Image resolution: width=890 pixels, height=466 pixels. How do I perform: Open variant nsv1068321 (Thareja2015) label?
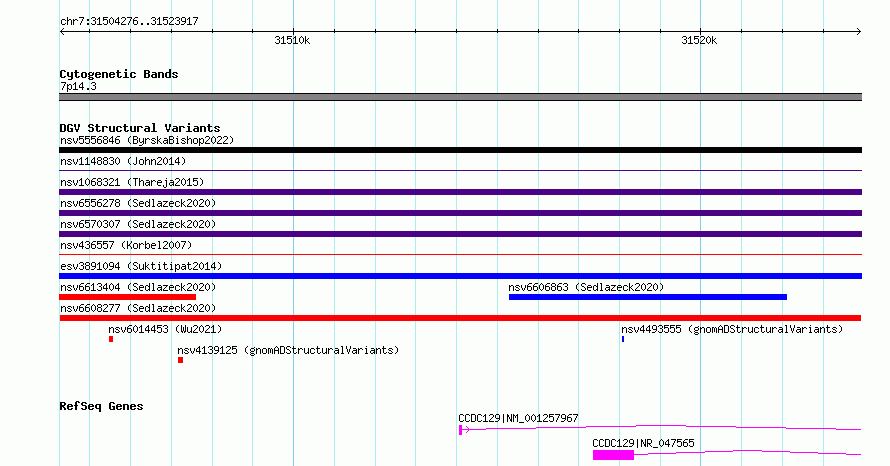(132, 182)
